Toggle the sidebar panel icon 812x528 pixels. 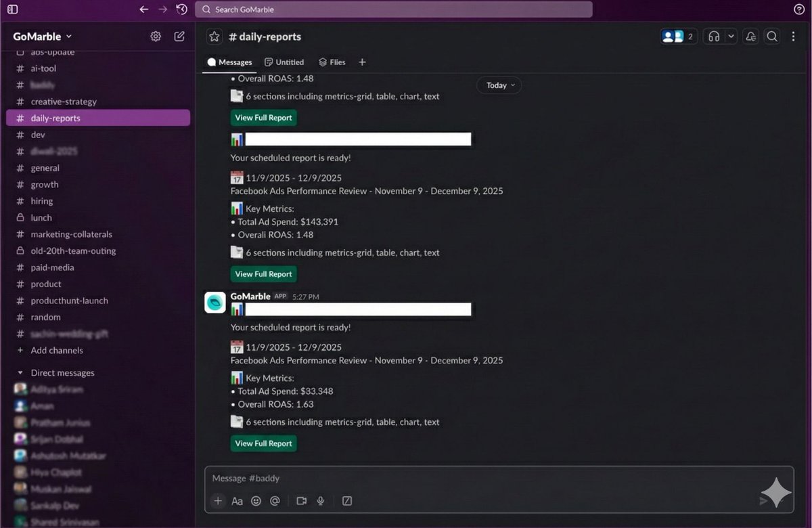pyautogui.click(x=12, y=9)
